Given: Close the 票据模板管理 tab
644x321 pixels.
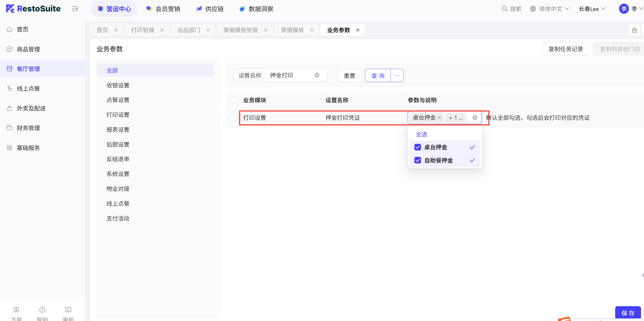Looking at the screenshot, I should (x=266, y=30).
